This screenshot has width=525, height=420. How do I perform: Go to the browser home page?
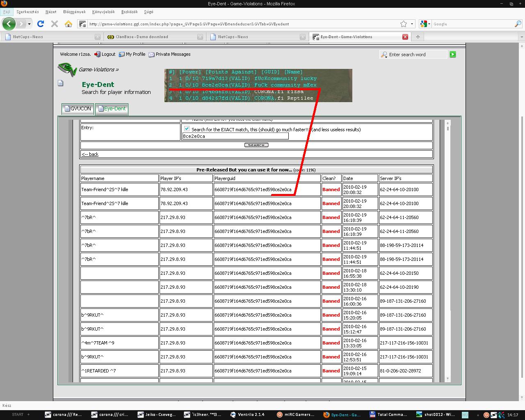pos(68,24)
